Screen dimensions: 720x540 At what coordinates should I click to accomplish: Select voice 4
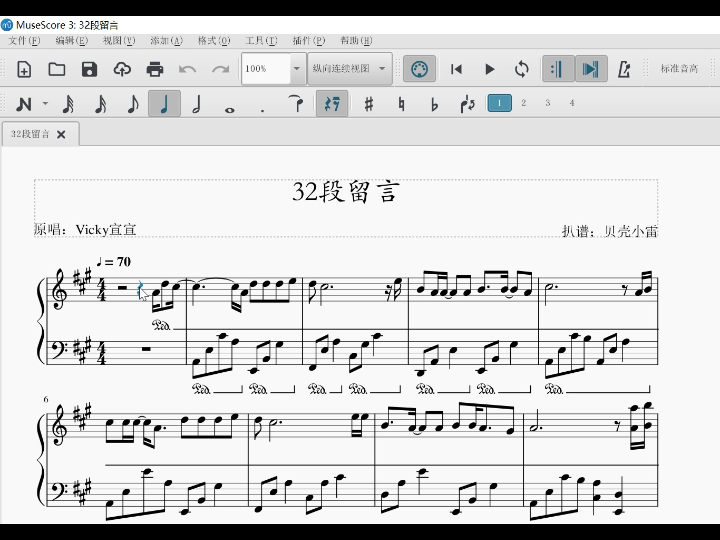click(x=572, y=103)
